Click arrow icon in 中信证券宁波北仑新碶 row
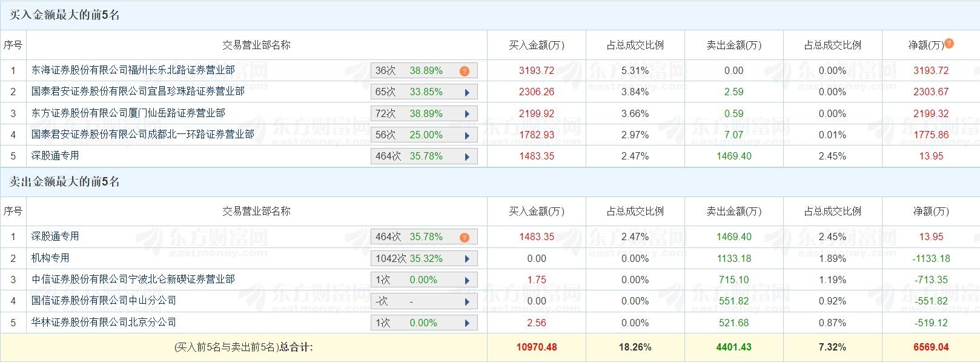The height and width of the screenshot is (362, 980). [x=467, y=280]
